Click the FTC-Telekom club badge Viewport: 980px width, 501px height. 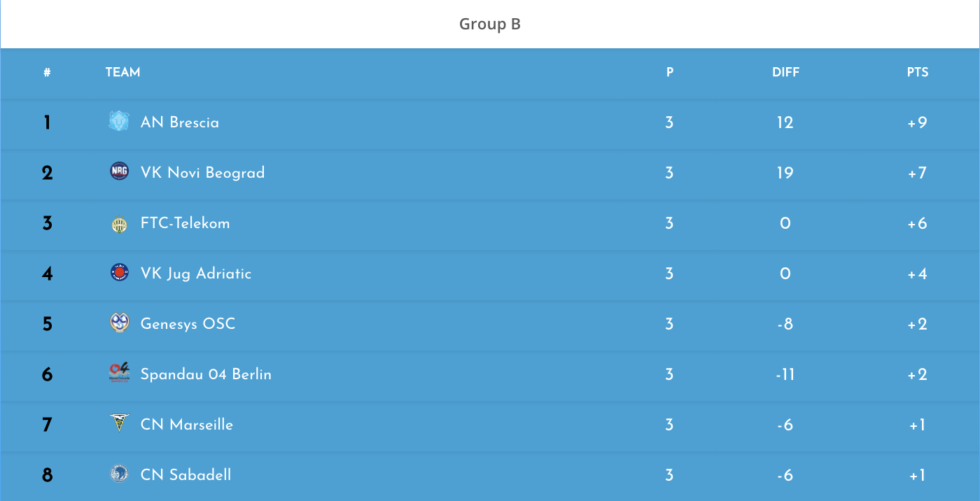coord(119,225)
